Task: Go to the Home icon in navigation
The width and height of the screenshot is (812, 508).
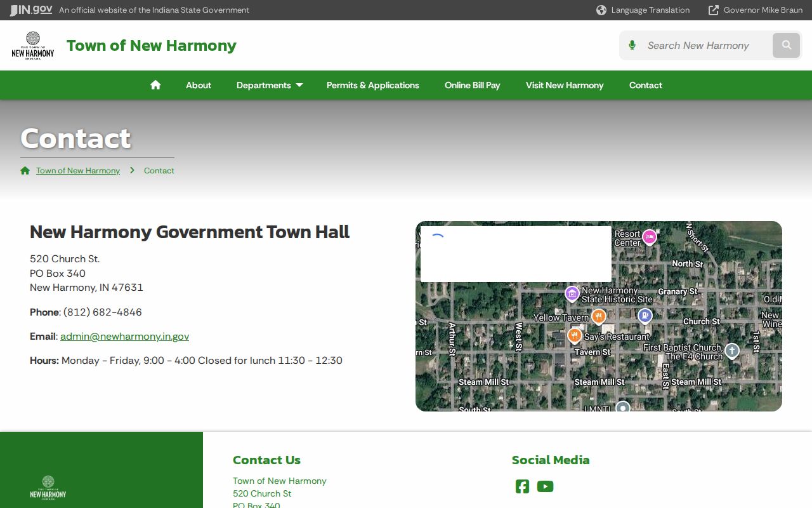Action: pos(155,85)
